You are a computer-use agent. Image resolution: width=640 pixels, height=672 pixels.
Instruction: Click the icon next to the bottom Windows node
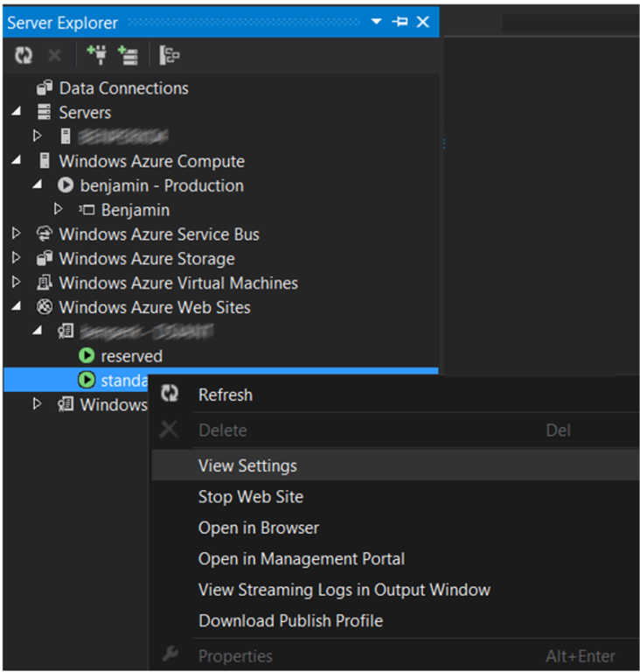point(66,404)
